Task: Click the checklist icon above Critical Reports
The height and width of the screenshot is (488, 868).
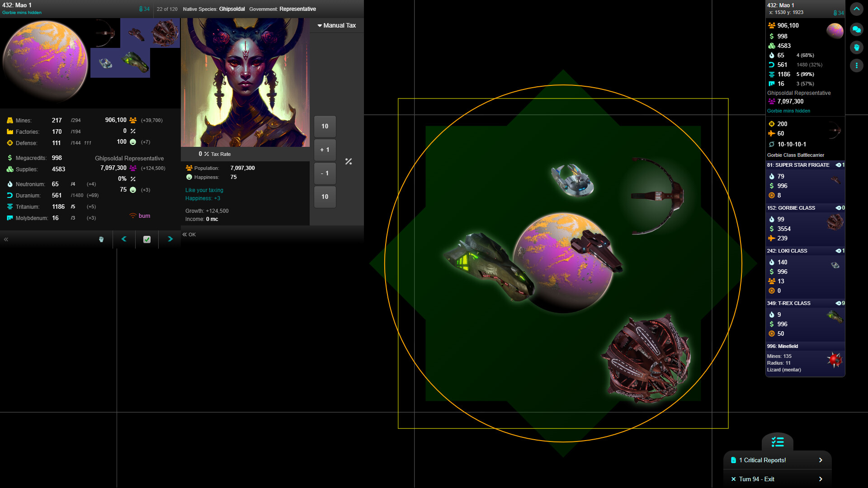Action: [778, 442]
